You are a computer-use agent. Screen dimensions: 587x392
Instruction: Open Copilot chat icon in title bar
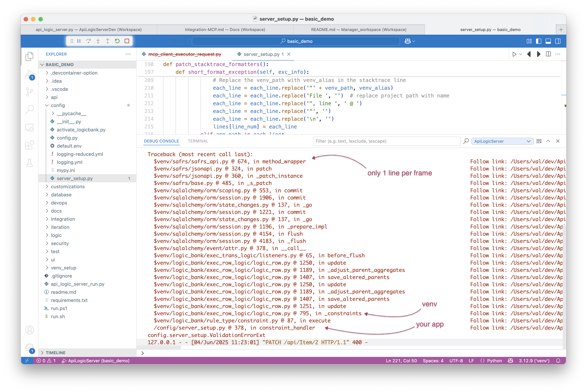tap(408, 41)
